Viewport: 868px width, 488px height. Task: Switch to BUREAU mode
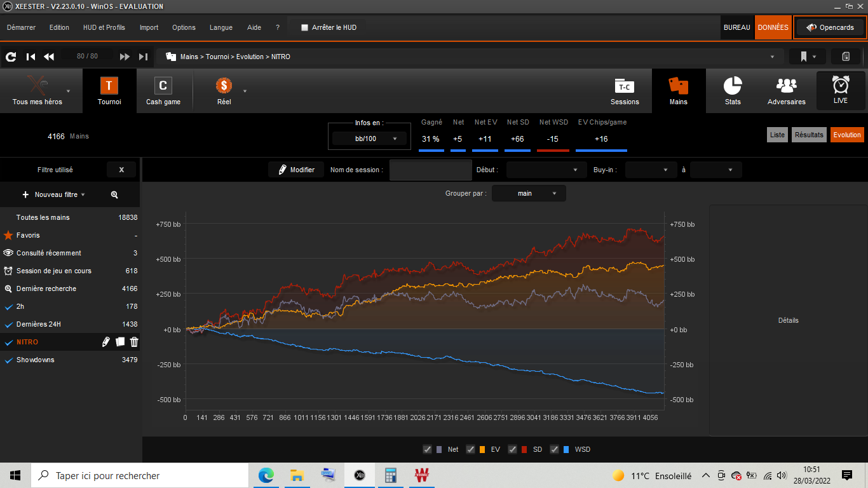737,27
